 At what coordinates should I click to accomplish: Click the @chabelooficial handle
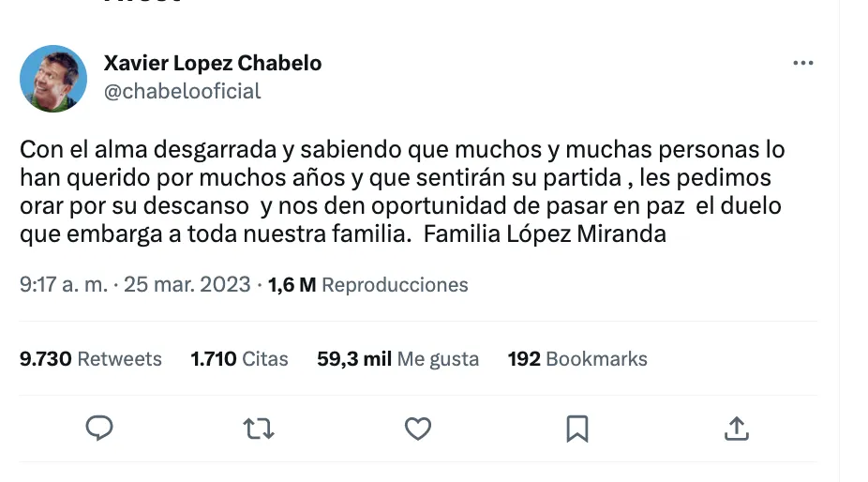[182, 91]
